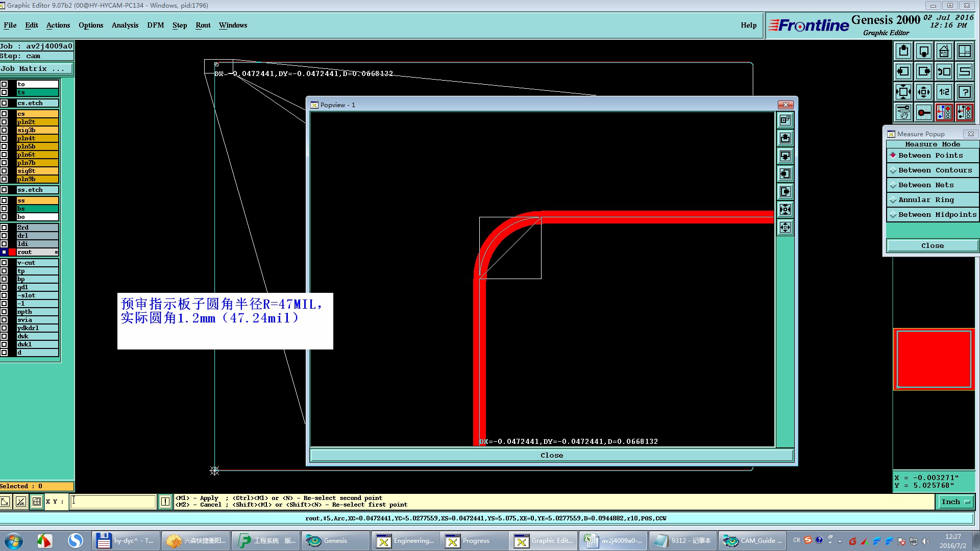Select Between Points measure mode
The width and height of the screenshot is (980, 551).
coord(932,156)
